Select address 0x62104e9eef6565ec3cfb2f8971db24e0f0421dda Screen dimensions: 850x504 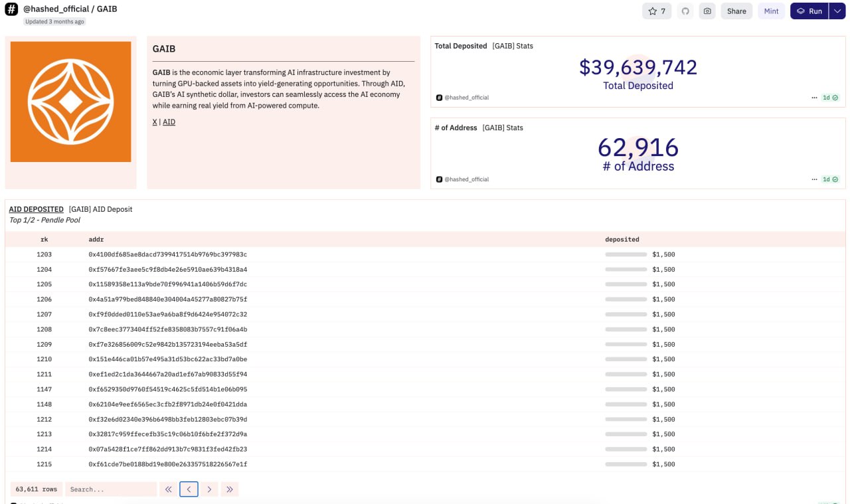168,404
